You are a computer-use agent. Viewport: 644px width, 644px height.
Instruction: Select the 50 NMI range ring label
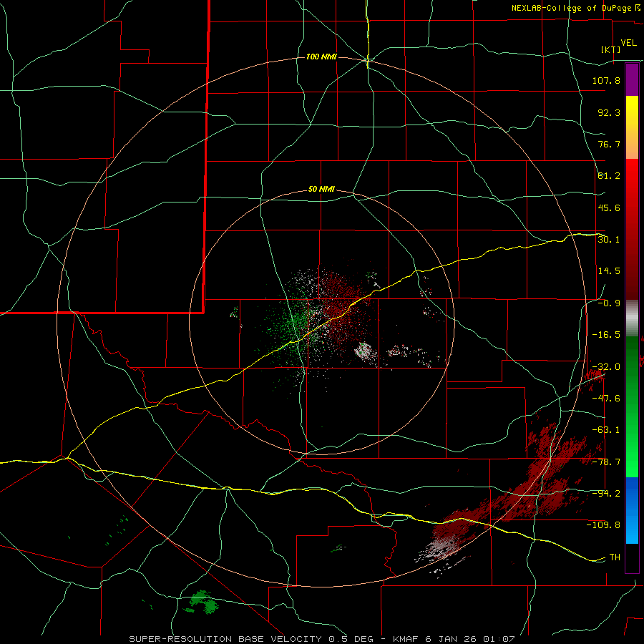pos(321,190)
